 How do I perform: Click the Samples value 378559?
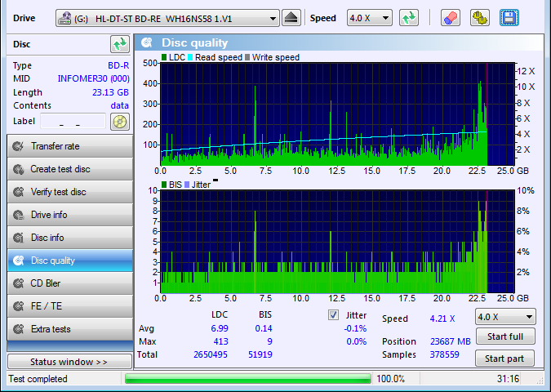(x=445, y=354)
